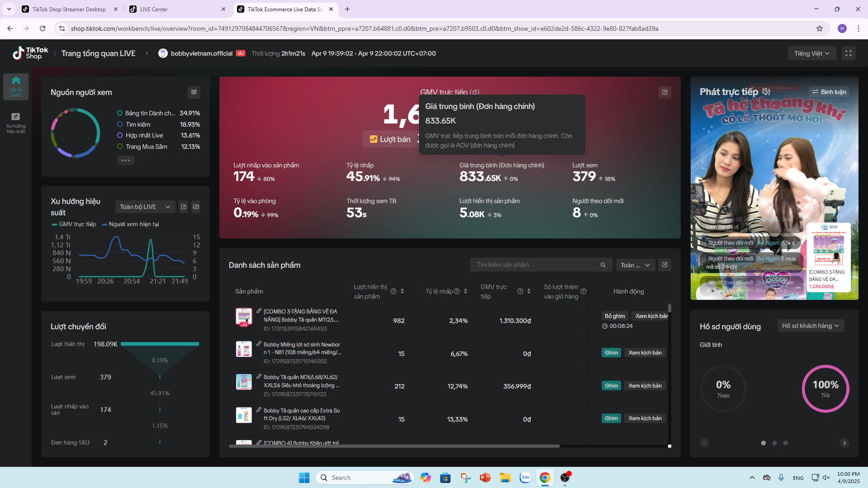Change language via Tiếng Việt dropdown
This screenshot has width=868, height=488.
[x=812, y=53]
